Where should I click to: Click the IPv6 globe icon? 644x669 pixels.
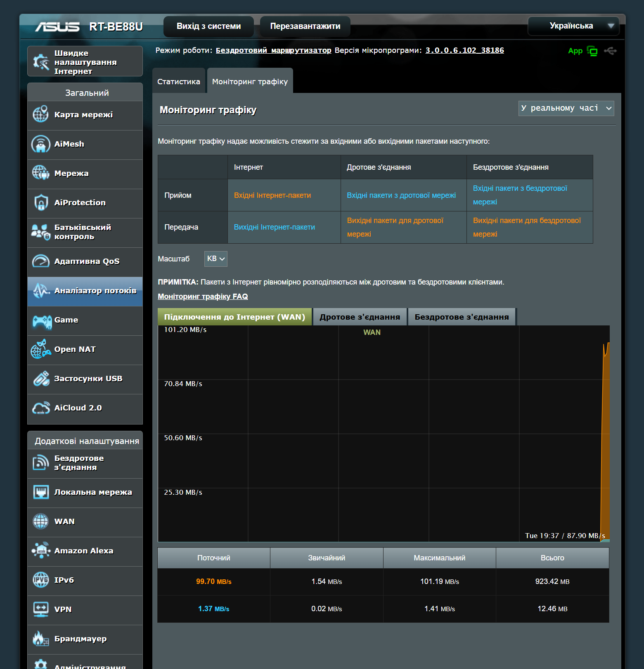(41, 580)
